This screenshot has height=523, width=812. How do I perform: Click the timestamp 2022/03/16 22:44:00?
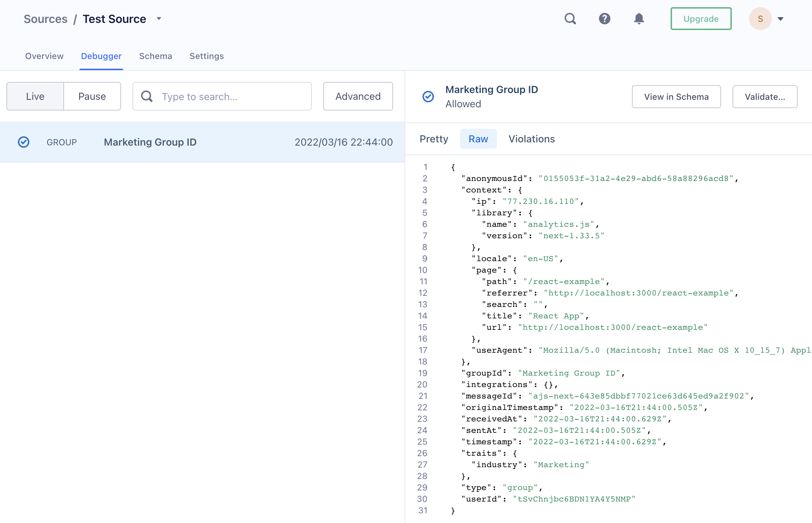pyautogui.click(x=344, y=142)
